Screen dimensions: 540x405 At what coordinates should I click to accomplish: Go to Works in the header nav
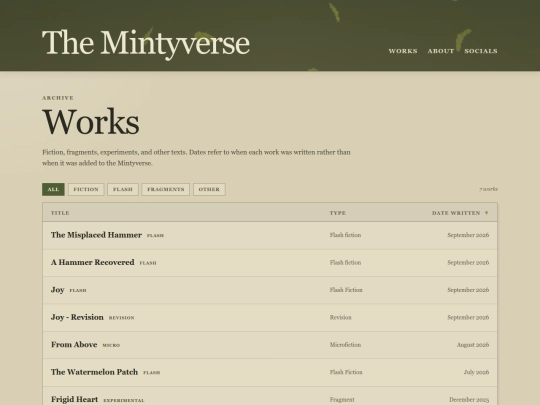pyautogui.click(x=403, y=51)
